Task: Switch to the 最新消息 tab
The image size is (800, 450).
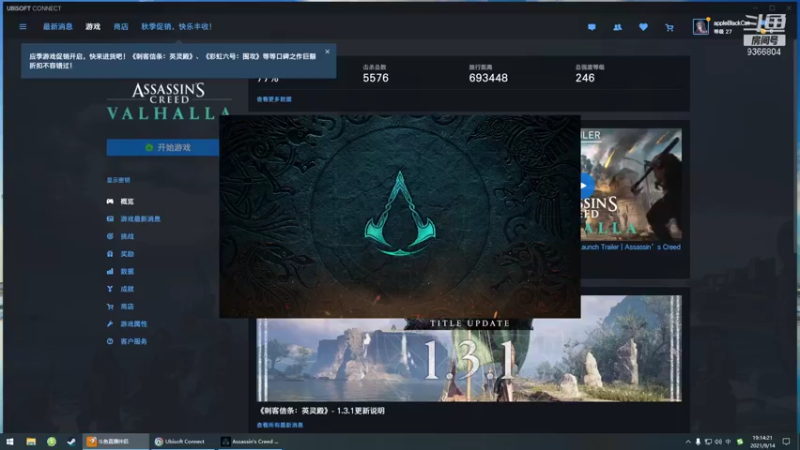Action: click(x=58, y=27)
